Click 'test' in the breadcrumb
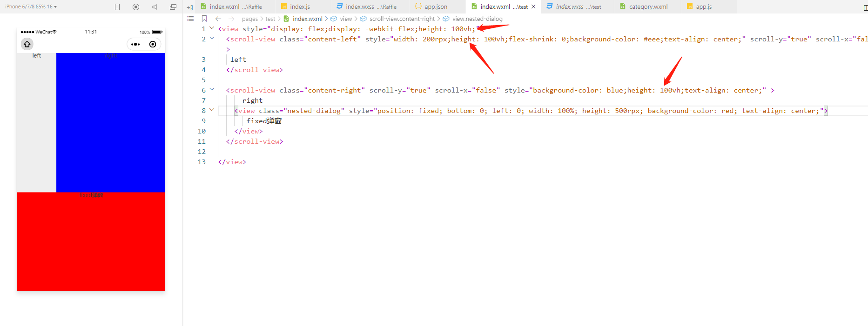Screen dimensions: 868x326 point(270,19)
